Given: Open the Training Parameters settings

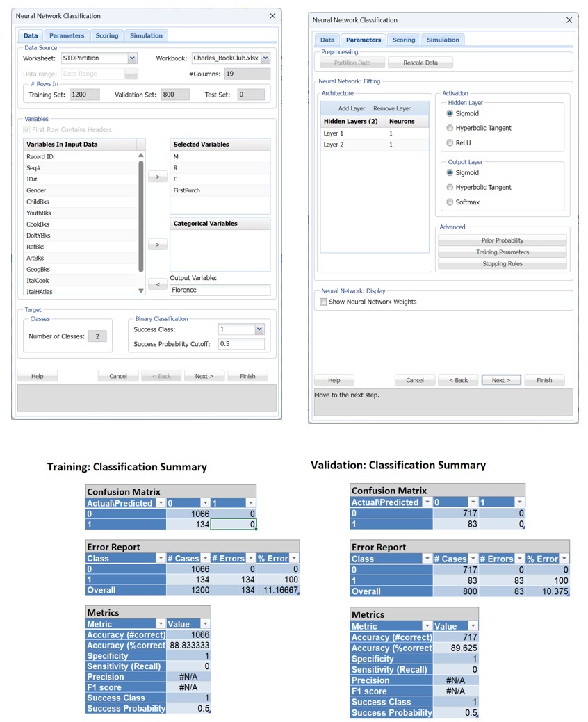Looking at the screenshot, I should [x=502, y=252].
